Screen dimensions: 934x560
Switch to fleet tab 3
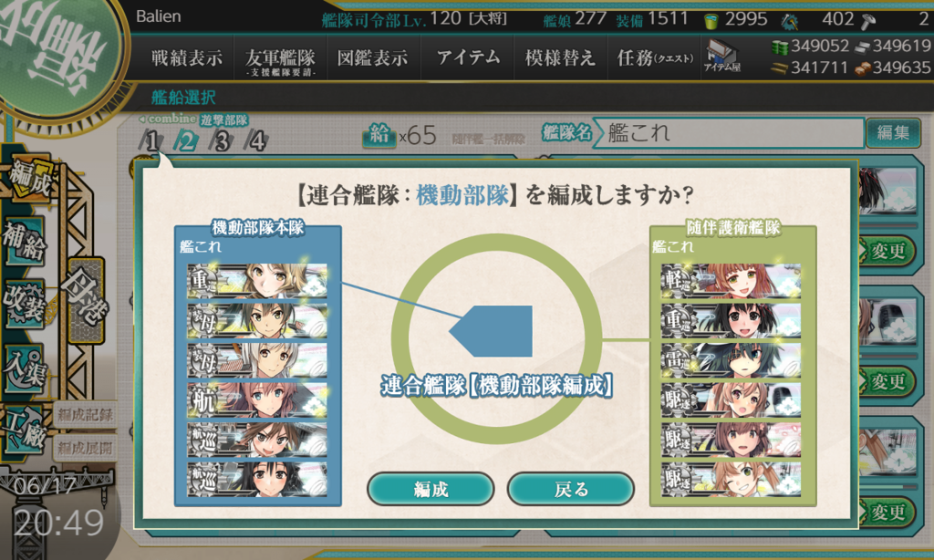click(x=222, y=141)
